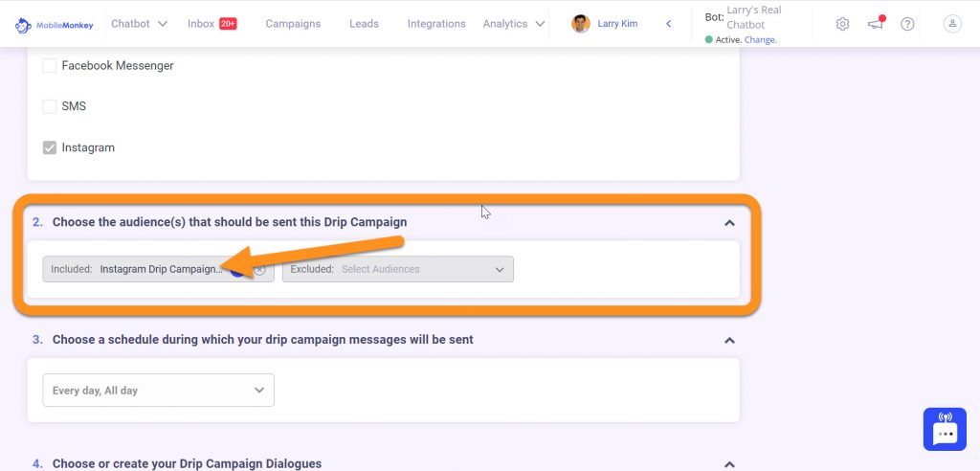Click Larry Kim's profile avatar
This screenshot has height=471, width=980.
[x=581, y=24]
